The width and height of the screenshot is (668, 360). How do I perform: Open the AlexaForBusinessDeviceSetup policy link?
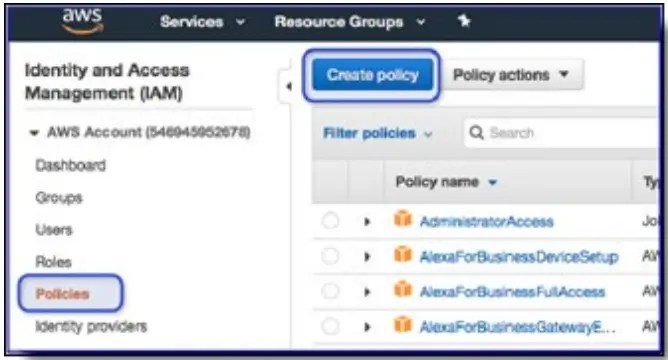[x=519, y=257]
